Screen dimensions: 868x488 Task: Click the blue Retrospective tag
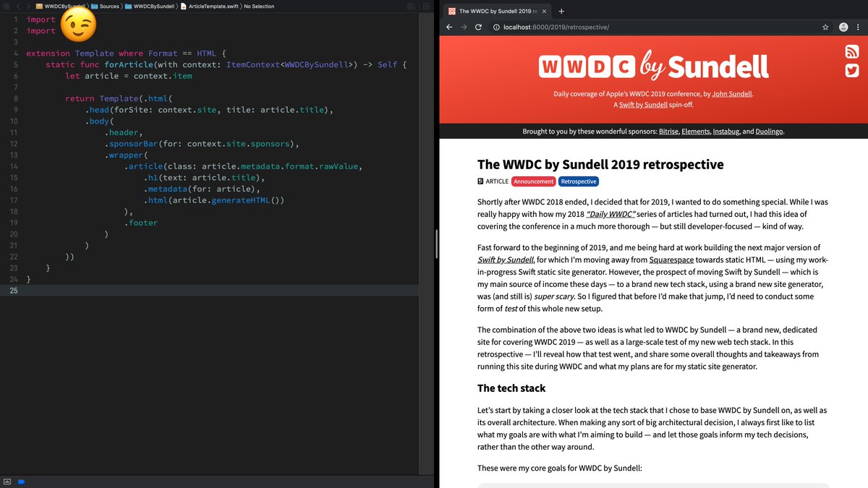579,181
